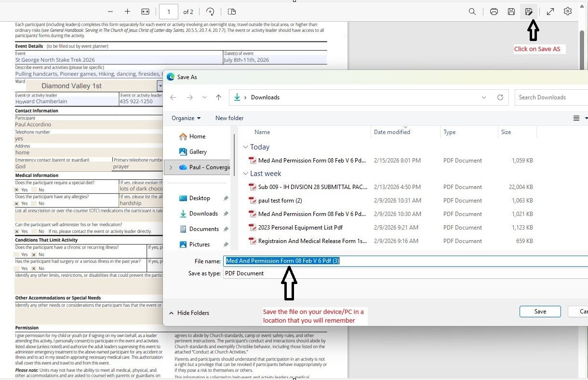
Task: Enter full screen with the expand icon
Action: point(550,12)
